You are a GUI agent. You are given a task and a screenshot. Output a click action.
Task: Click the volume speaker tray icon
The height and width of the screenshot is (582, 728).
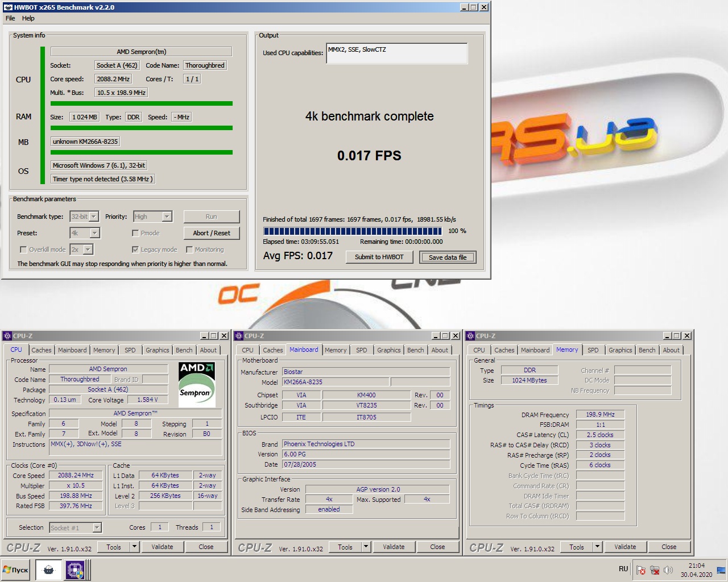[x=668, y=569]
